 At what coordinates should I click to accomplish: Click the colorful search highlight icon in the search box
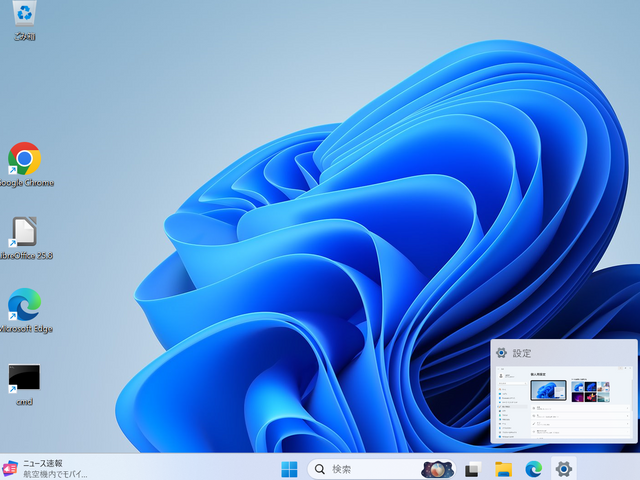[x=437, y=469]
